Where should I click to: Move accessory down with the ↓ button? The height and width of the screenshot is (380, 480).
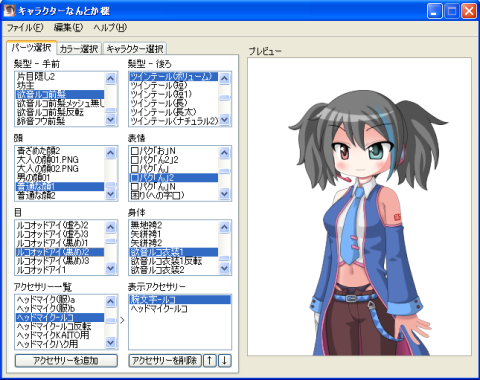point(224,360)
